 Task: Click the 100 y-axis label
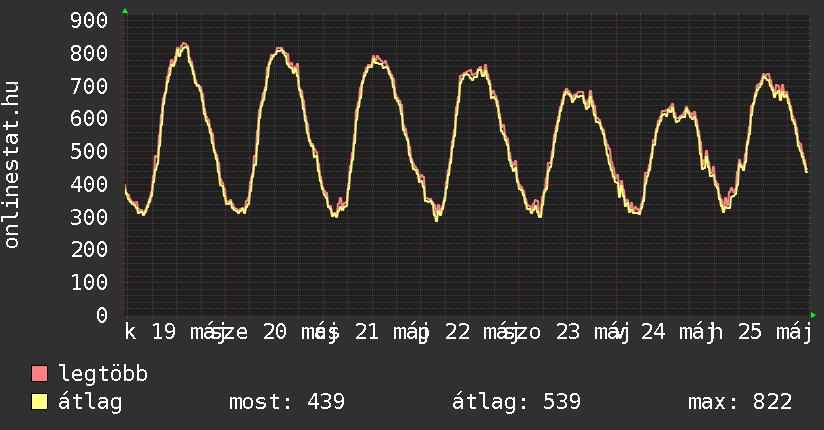89,283
